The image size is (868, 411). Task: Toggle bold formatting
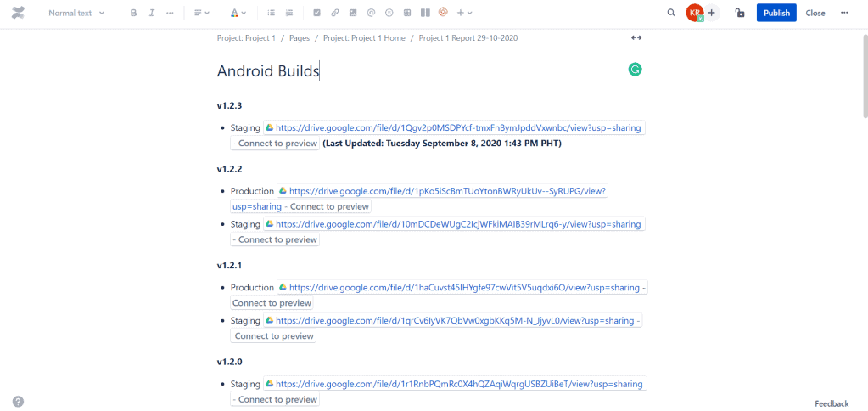click(x=133, y=13)
